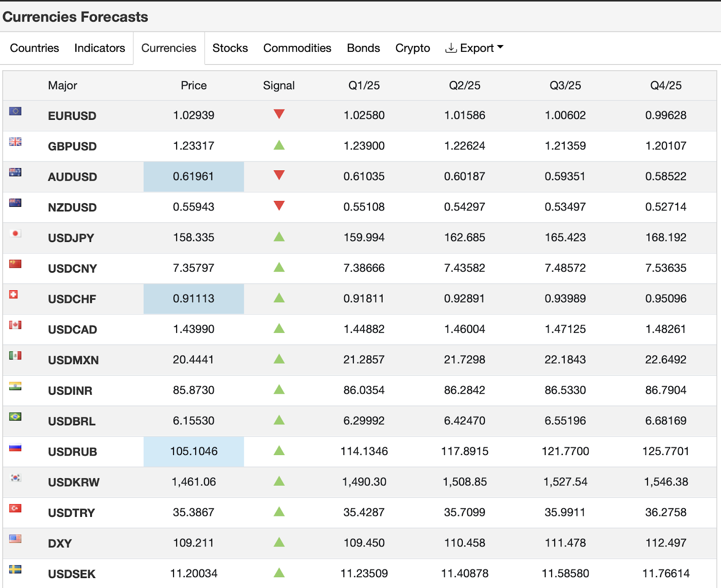This screenshot has height=588, width=721.
Task: Click the USDKRW Q4/25 forecast 1,546.38
Action: tap(666, 482)
